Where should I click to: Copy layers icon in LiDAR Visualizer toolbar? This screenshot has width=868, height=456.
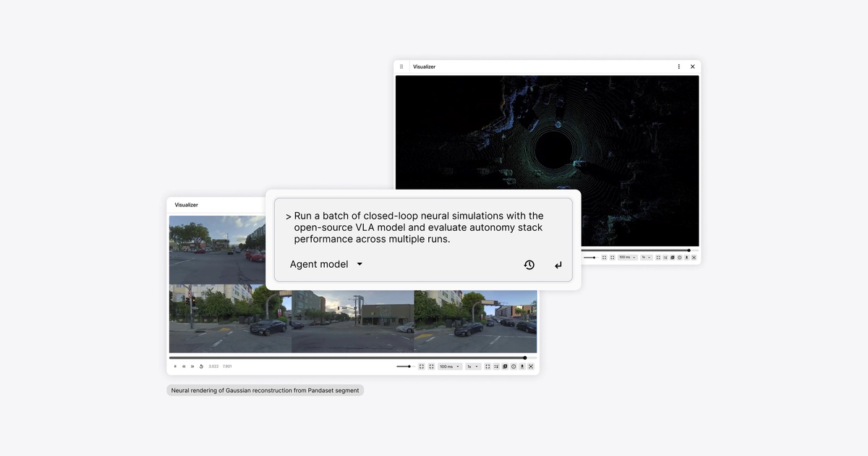[673, 257]
